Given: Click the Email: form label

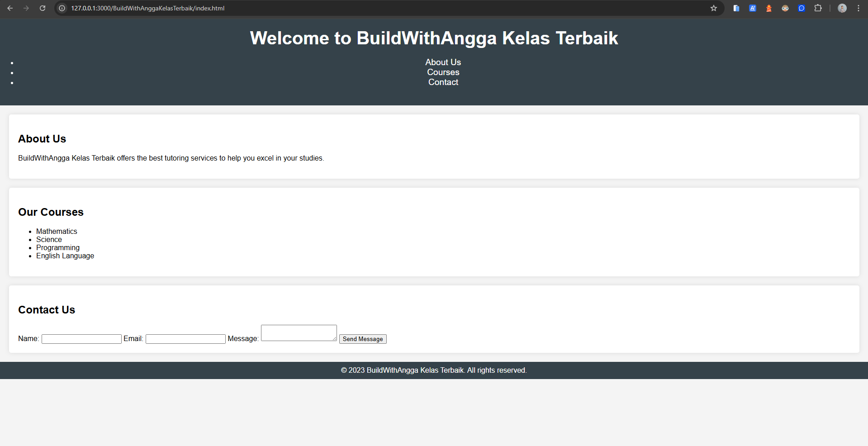Looking at the screenshot, I should [133, 338].
